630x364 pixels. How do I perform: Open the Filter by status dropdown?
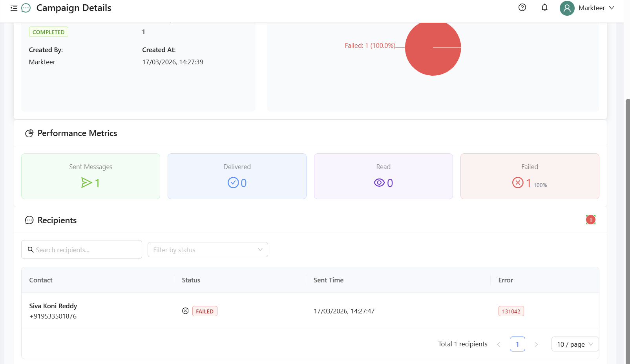(x=208, y=249)
